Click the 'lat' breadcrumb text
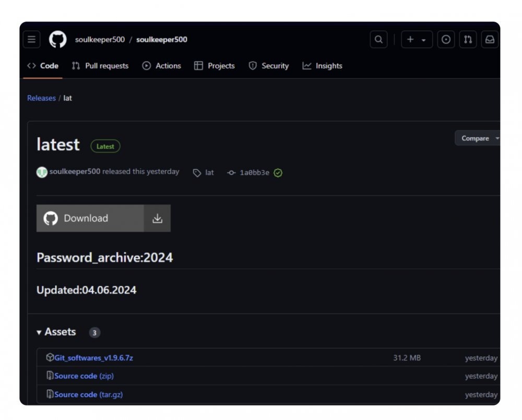The height and width of the screenshot is (420, 522). point(67,98)
